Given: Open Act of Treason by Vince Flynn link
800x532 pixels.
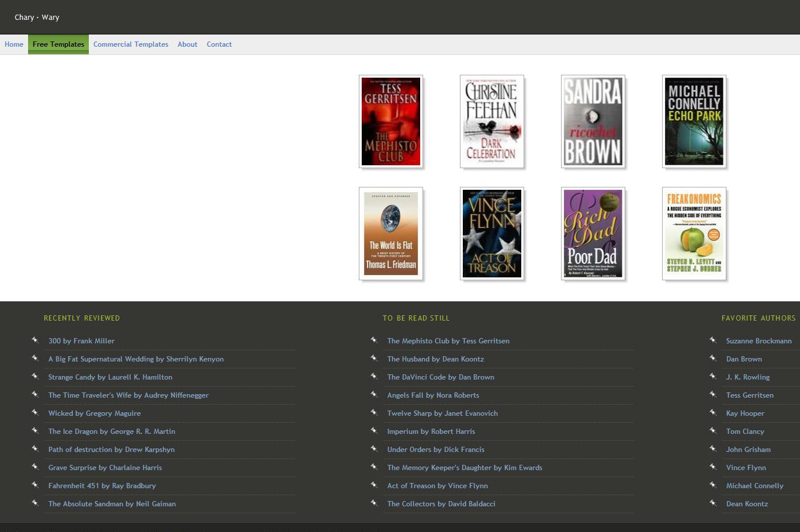Looking at the screenshot, I should pos(438,486).
